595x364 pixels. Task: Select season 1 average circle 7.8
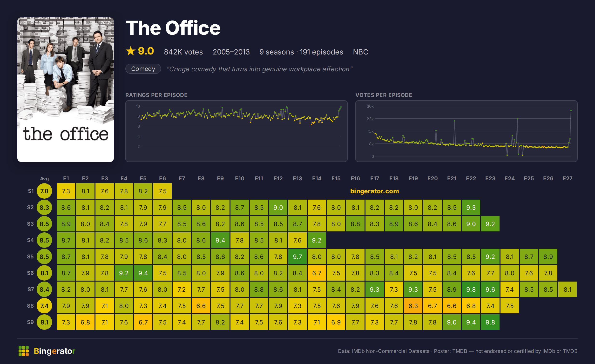click(44, 191)
